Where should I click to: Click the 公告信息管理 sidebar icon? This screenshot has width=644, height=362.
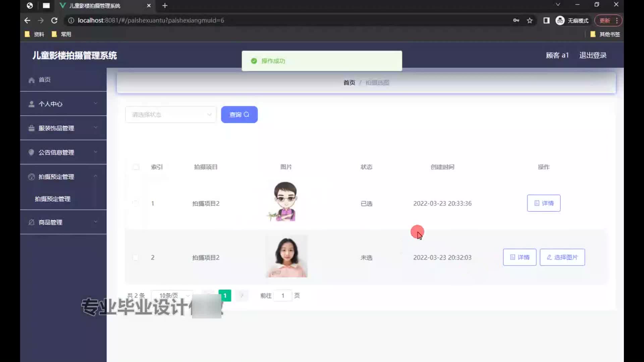32,153
